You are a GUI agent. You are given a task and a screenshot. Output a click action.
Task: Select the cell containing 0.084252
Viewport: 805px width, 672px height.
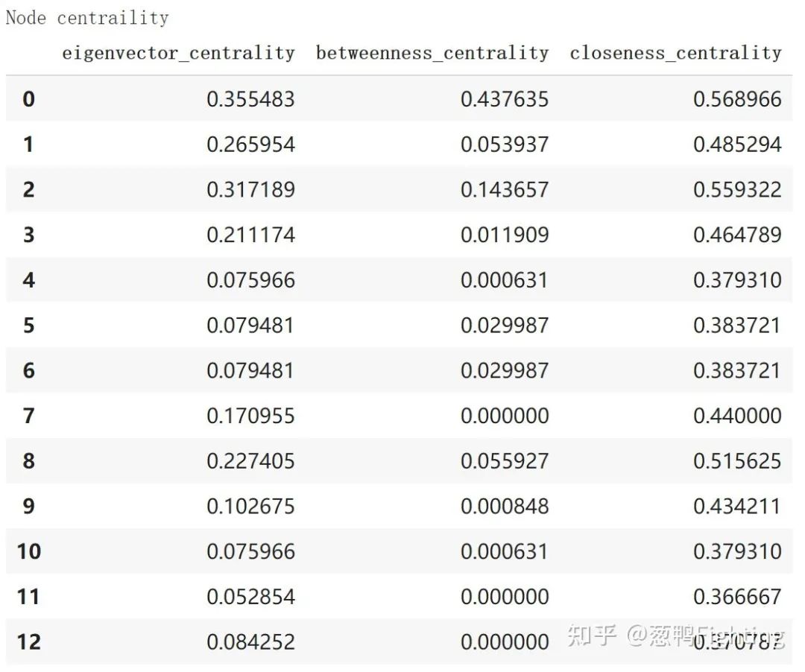250,641
